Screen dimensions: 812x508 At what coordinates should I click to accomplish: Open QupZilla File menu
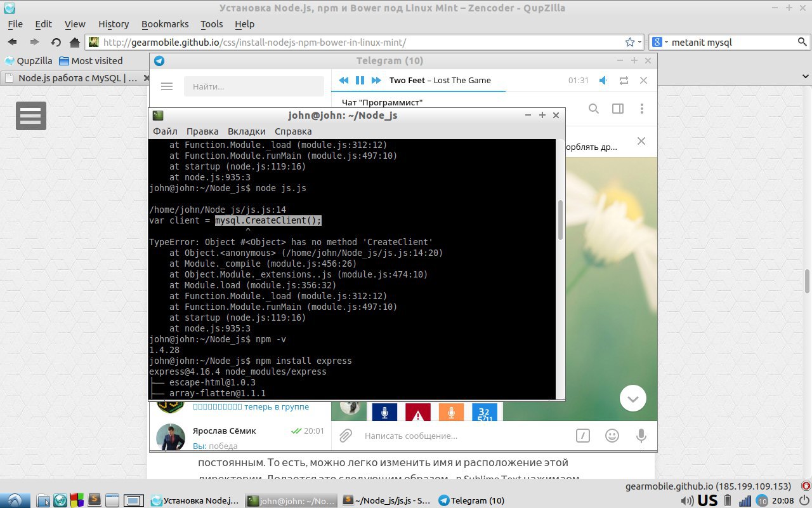pos(15,24)
